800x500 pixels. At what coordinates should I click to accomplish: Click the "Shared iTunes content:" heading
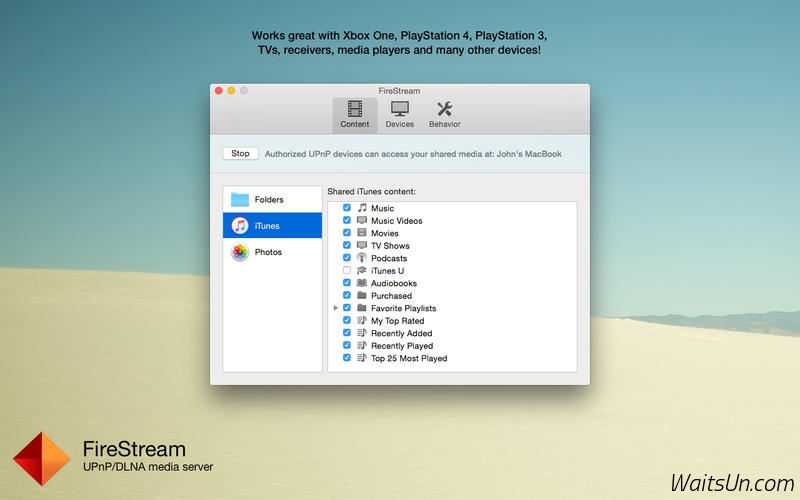(x=371, y=191)
